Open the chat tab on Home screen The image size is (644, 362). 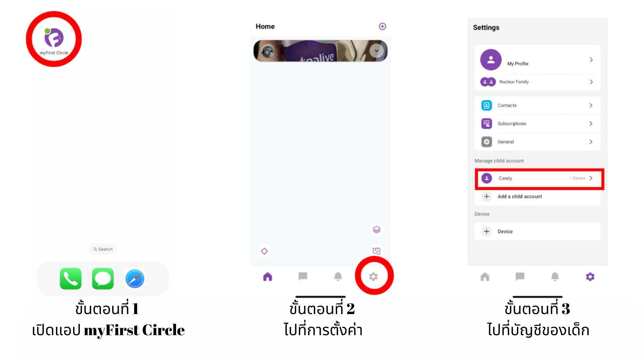[x=303, y=277]
